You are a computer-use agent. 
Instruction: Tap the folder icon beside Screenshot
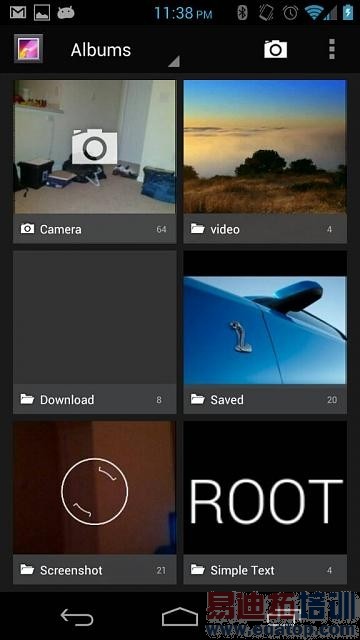[x=27, y=569]
